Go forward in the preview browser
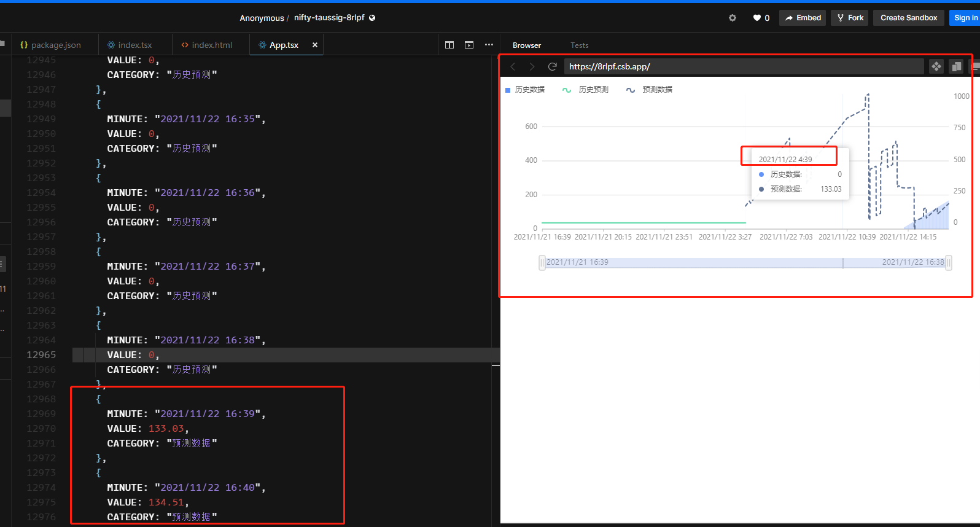This screenshot has width=980, height=527. click(532, 66)
